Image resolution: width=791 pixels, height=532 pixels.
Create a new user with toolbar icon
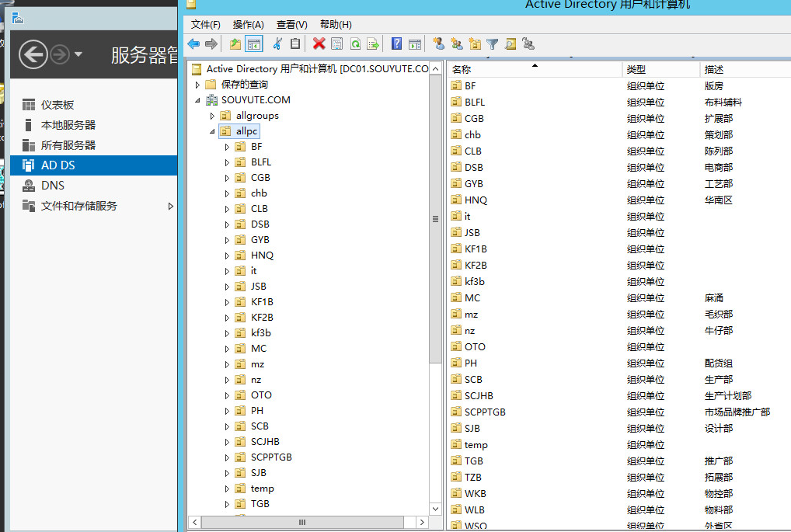pos(438,43)
